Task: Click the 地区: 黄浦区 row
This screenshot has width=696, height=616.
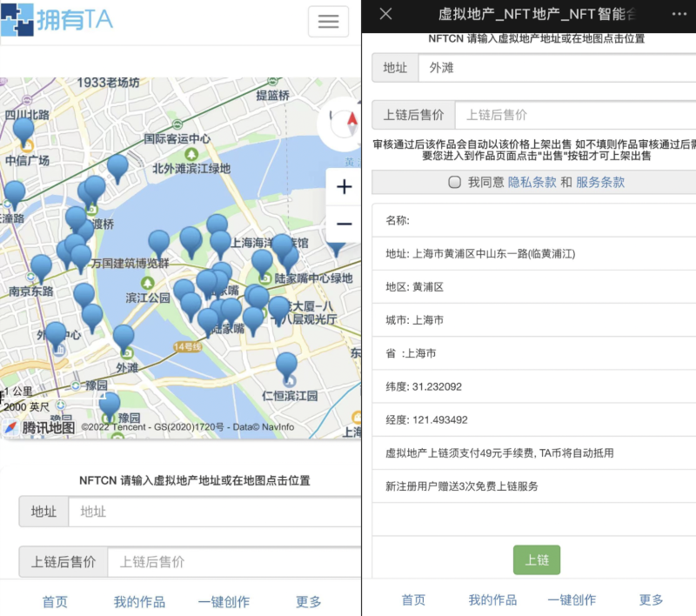Action: tap(534, 287)
